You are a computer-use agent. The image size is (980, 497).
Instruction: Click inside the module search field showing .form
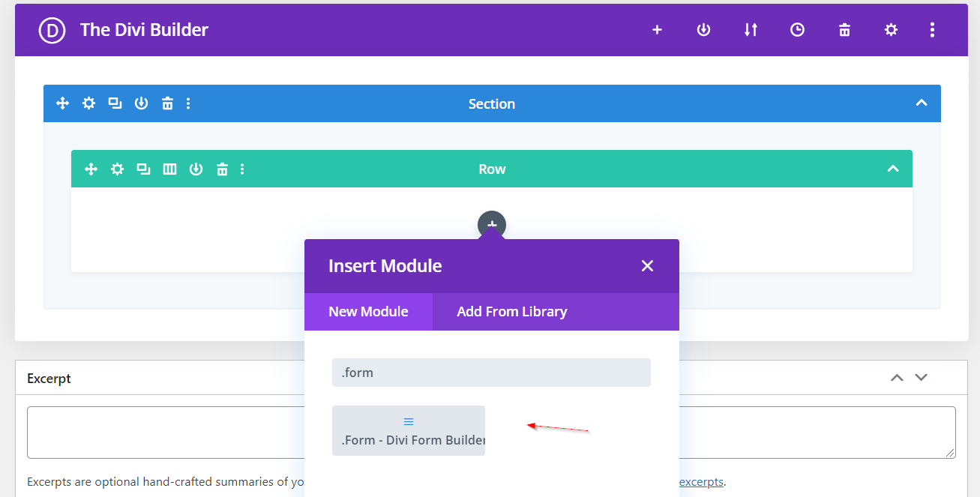click(491, 372)
